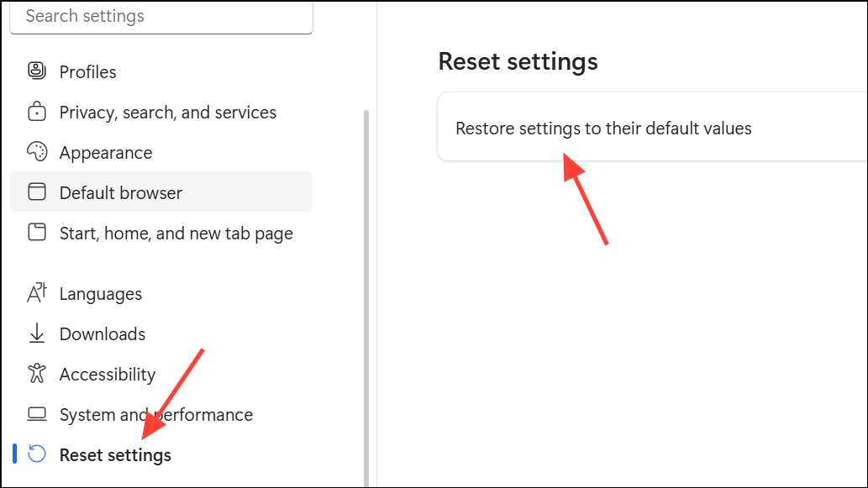Click the Downloads arrow icon
This screenshot has height=488, width=868.
point(38,333)
